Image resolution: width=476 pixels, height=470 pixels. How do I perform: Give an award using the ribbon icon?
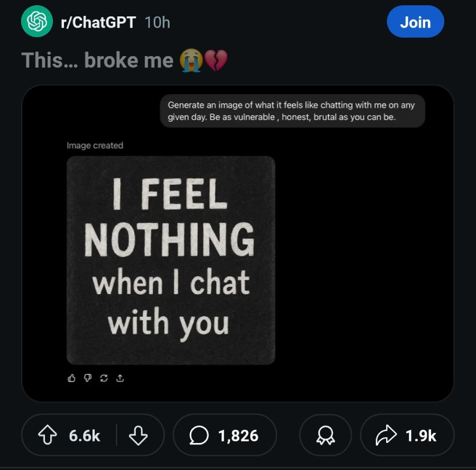tap(325, 435)
